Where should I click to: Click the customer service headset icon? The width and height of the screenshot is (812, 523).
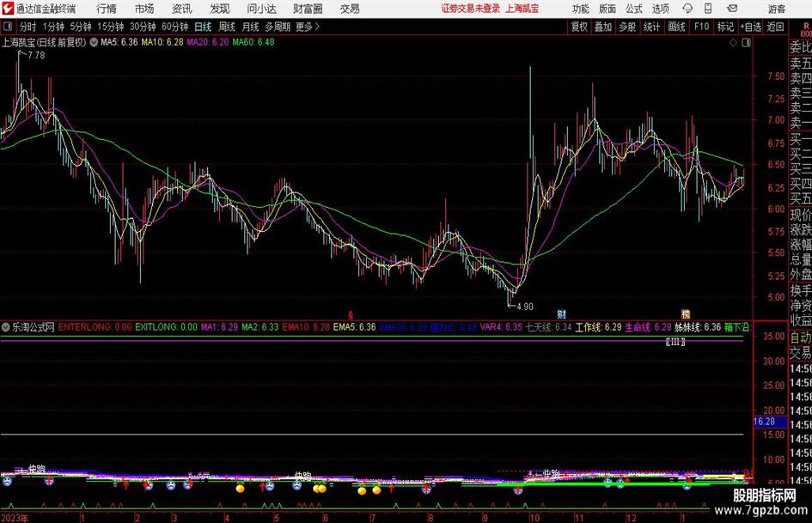(x=687, y=9)
